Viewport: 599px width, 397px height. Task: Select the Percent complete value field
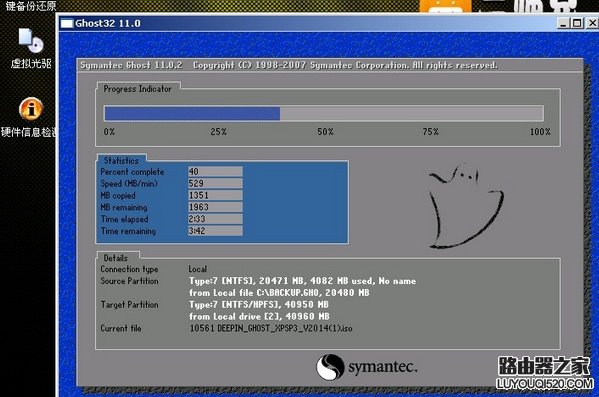215,172
